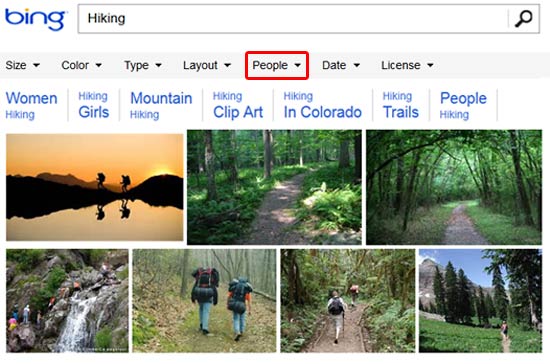Click the magnifying glass search icon
550x364 pixels.
click(523, 19)
